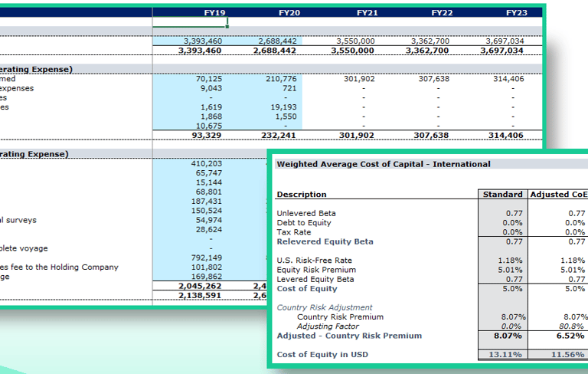Click the Adjusted 11.56% value
This screenshot has height=374, width=588.
click(x=568, y=355)
